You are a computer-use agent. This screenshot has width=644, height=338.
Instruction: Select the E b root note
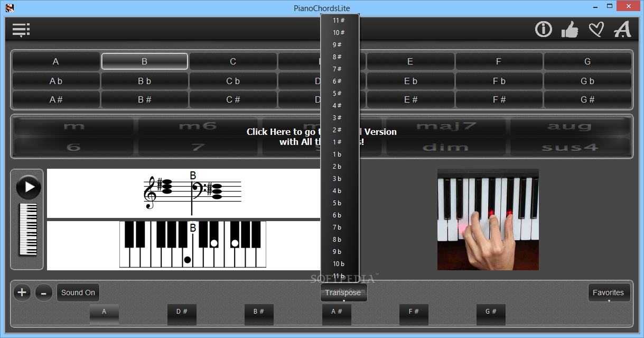(x=410, y=81)
